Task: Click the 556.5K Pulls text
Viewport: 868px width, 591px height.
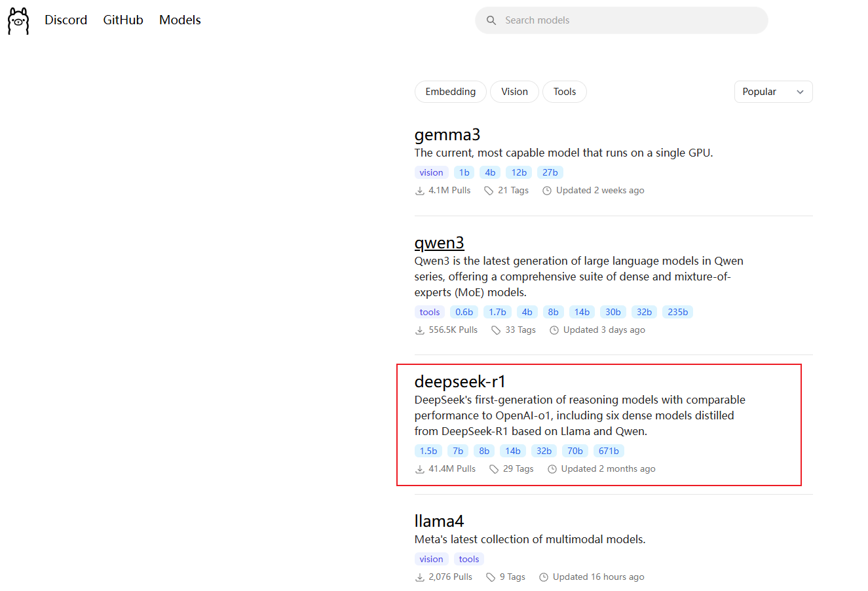Action: [453, 330]
